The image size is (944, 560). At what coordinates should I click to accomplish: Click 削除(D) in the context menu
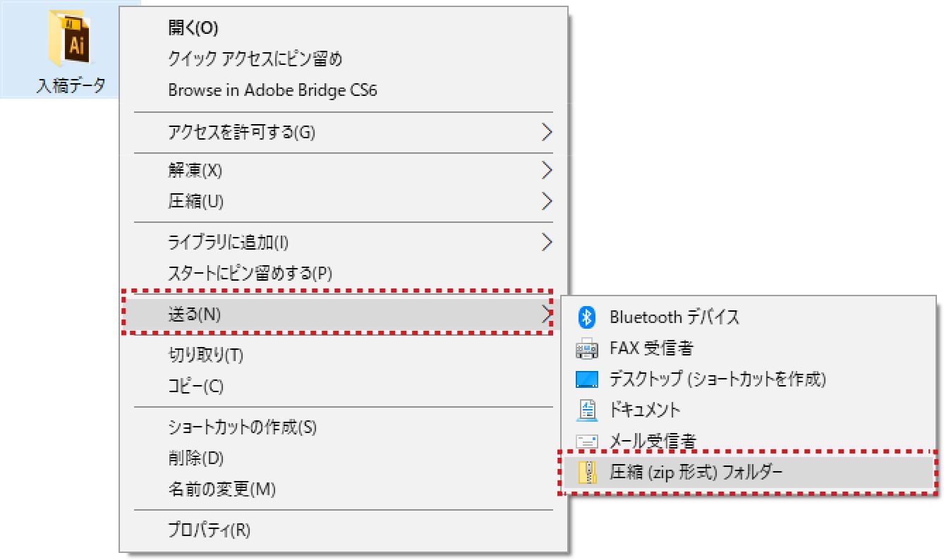195,458
